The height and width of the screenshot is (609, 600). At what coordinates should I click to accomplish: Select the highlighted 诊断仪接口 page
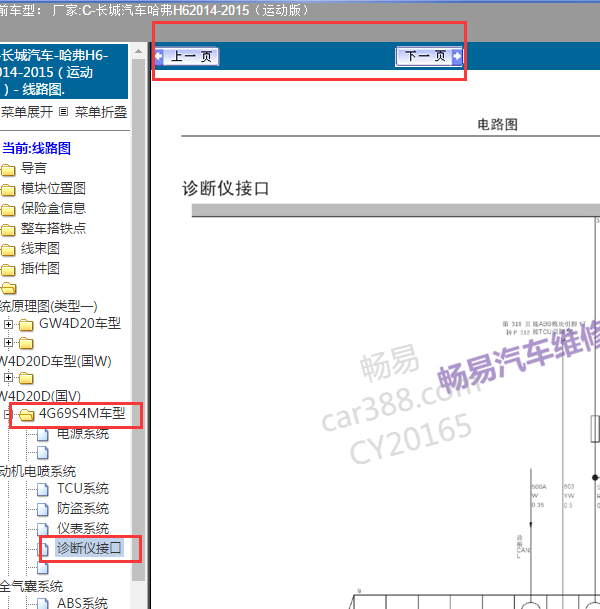point(89,548)
